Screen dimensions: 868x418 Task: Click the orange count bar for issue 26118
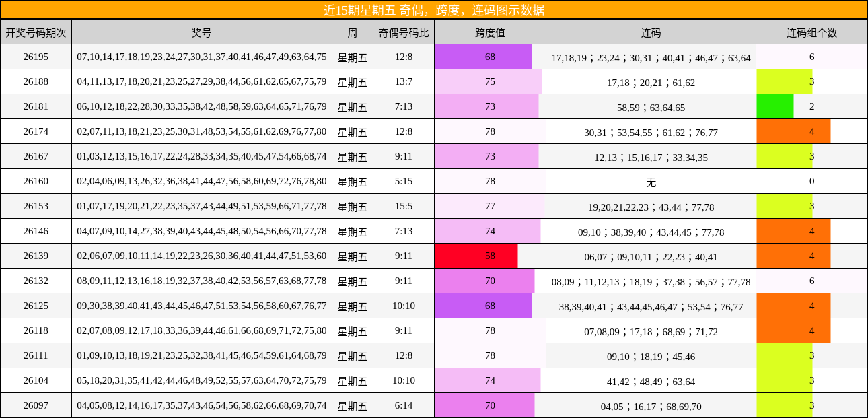point(793,330)
